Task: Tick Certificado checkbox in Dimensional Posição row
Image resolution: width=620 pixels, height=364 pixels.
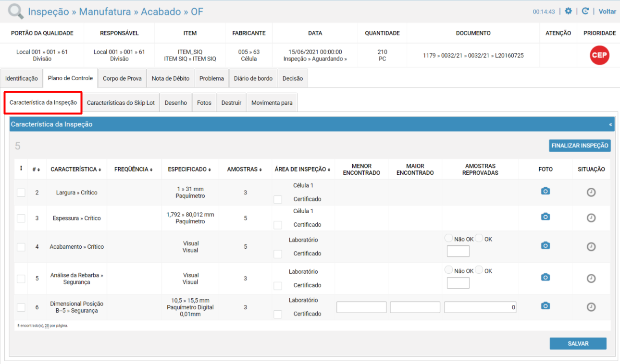Action: point(278,314)
